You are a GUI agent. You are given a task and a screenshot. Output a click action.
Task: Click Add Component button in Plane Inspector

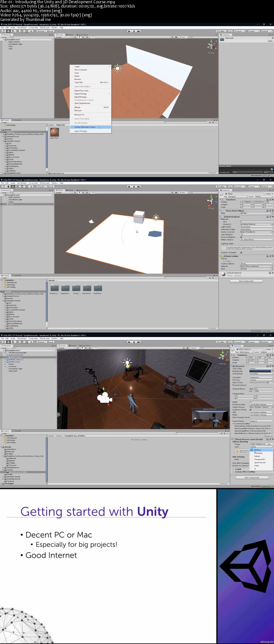point(246,281)
